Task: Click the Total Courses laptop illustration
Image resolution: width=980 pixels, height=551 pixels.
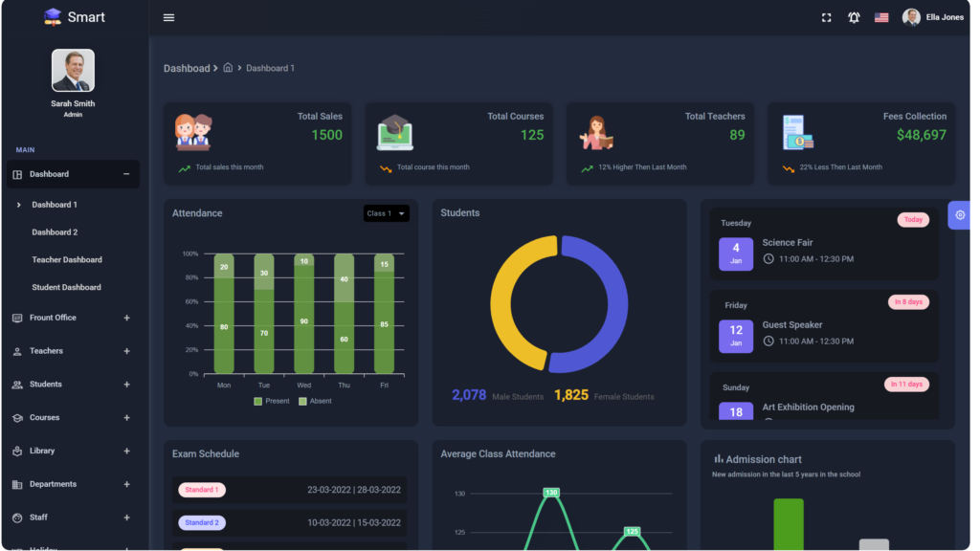Action: (395, 132)
